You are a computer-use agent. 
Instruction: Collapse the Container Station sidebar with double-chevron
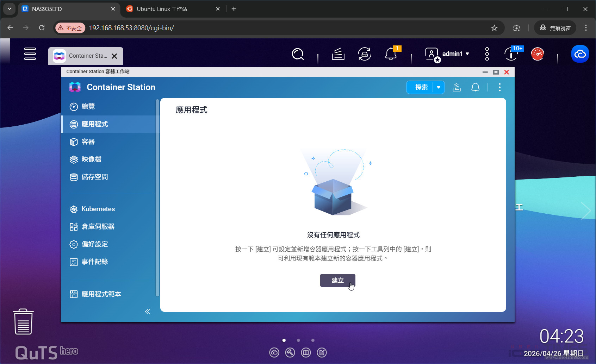[147, 312]
